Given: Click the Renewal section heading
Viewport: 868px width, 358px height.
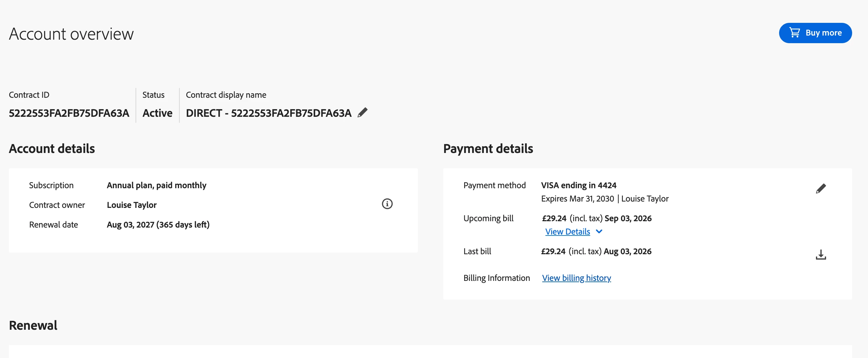Looking at the screenshot, I should [x=33, y=325].
